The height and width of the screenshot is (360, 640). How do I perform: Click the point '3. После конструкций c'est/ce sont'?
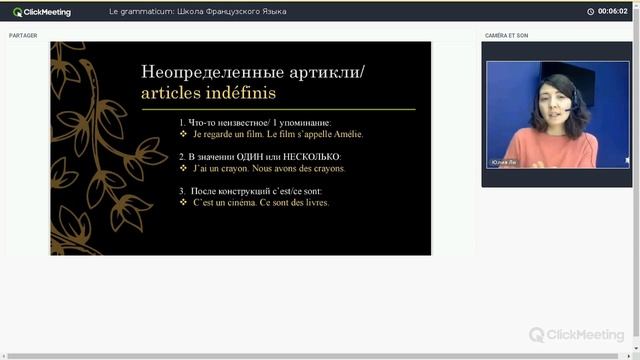tap(250, 191)
